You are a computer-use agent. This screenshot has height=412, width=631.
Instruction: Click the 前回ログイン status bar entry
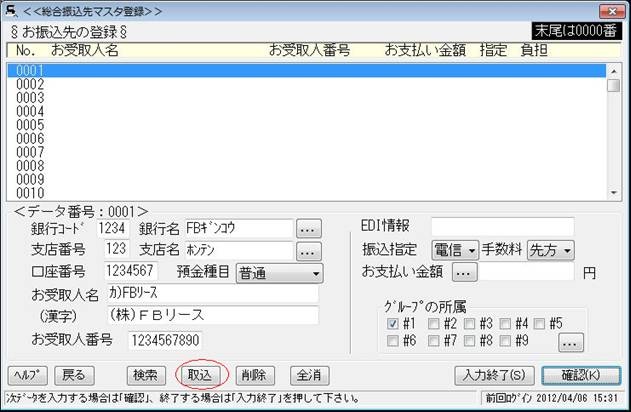(552, 398)
